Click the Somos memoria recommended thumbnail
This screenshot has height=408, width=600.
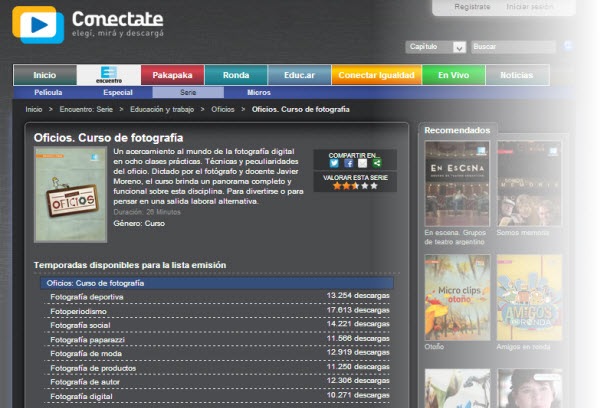click(529, 183)
